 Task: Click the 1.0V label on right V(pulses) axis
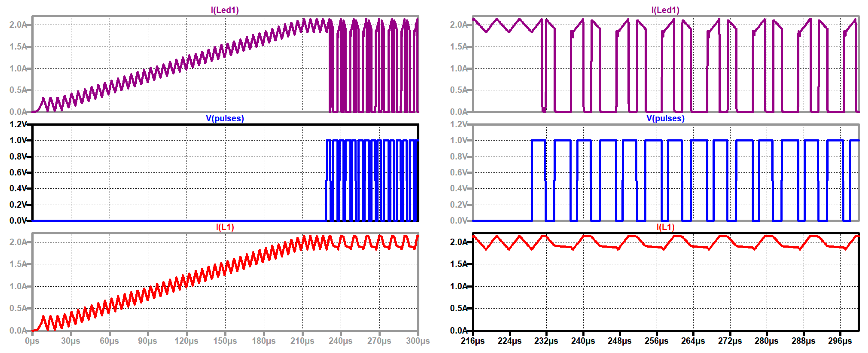point(459,140)
